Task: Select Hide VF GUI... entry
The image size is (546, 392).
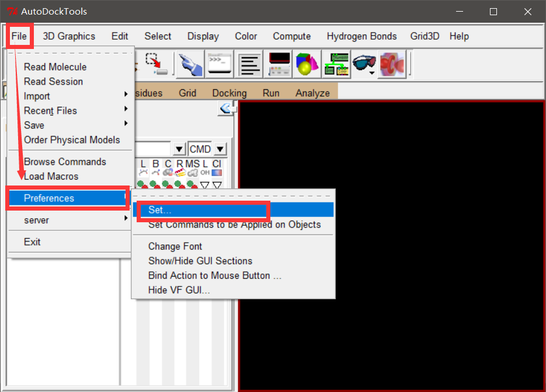Action: point(234,290)
